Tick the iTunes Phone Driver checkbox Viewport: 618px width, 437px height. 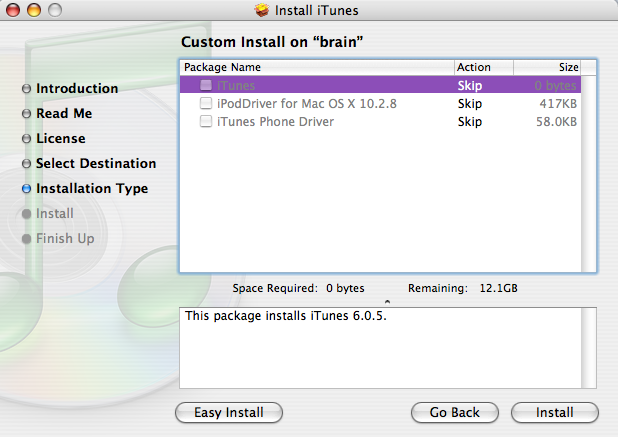(206, 121)
